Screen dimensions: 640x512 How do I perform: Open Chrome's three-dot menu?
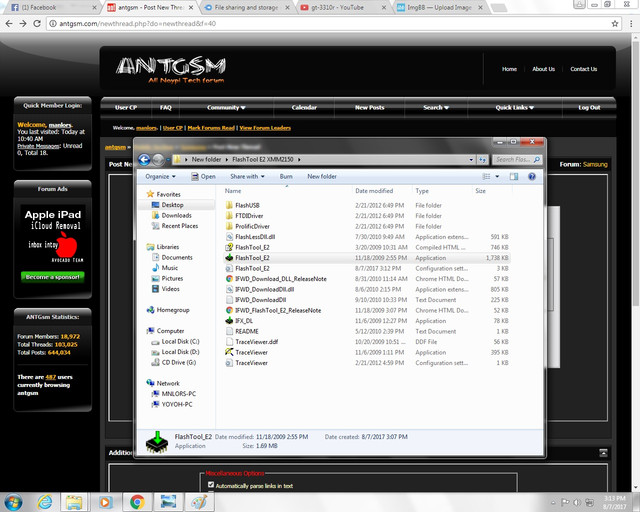click(631, 24)
